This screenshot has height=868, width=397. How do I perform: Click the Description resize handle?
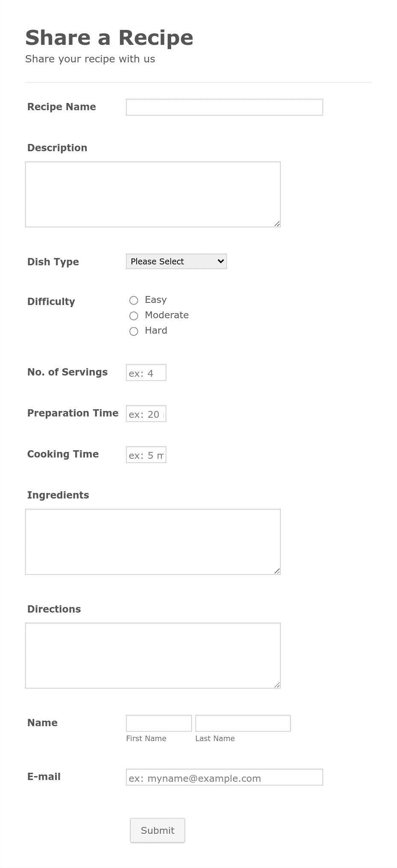[277, 223]
